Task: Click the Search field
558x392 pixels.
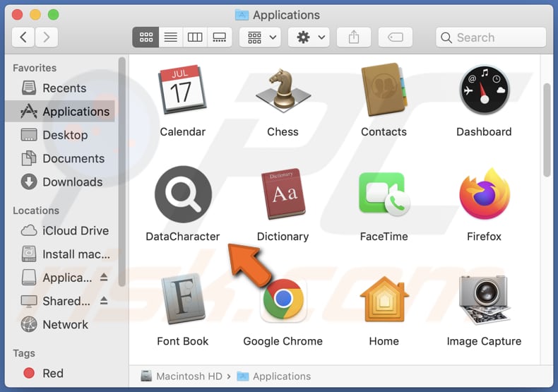Action: coord(491,37)
